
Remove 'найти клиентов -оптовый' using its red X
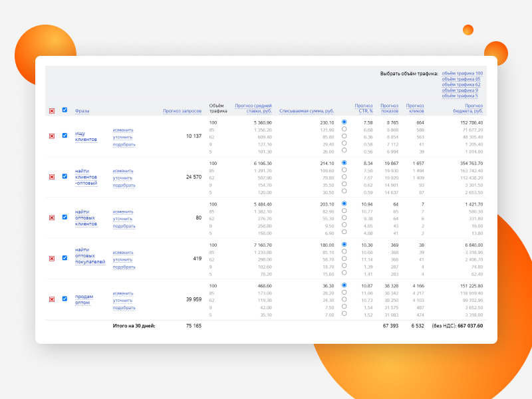click(x=52, y=177)
